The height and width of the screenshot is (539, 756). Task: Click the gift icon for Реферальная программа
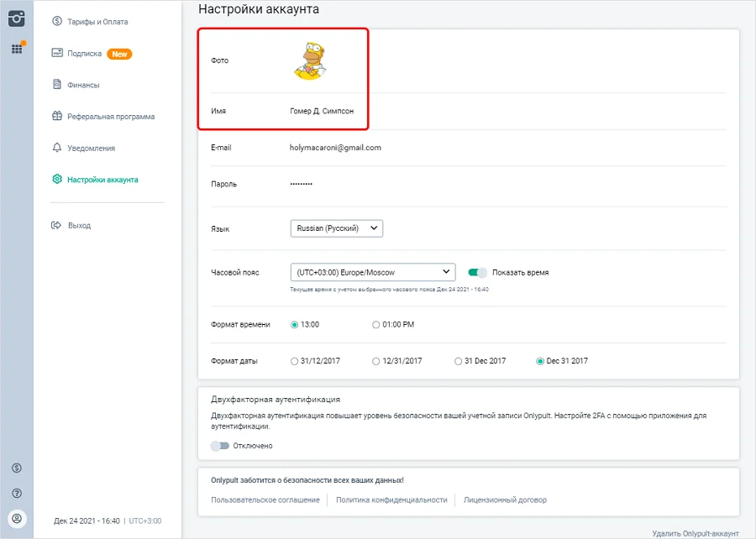[x=57, y=117]
